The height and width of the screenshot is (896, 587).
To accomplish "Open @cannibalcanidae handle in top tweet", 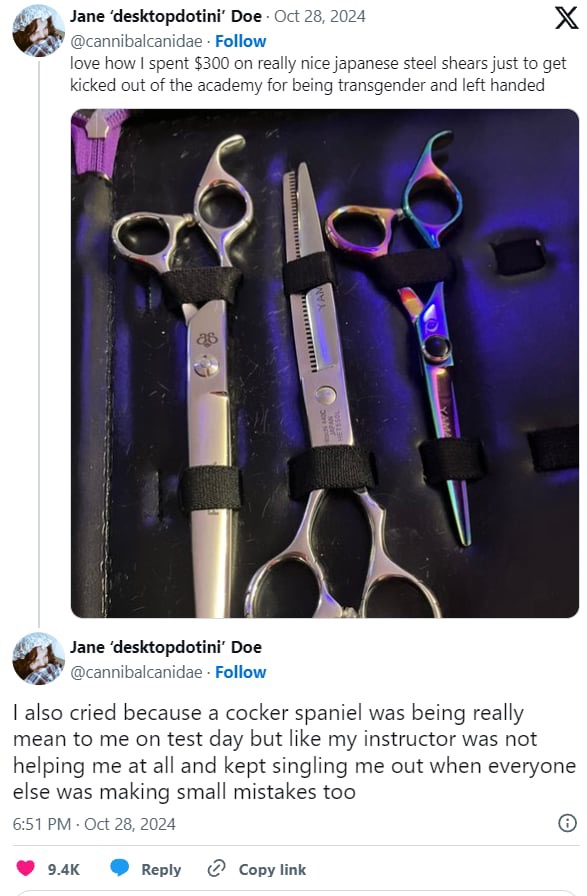I will [136, 41].
